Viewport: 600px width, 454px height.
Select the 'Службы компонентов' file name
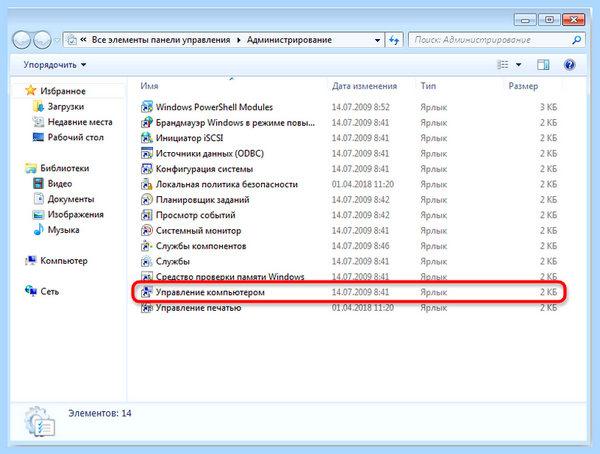pyautogui.click(x=201, y=246)
